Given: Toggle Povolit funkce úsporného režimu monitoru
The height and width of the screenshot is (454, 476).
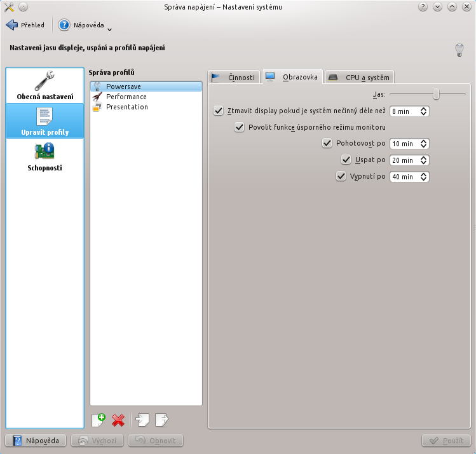Looking at the screenshot, I should [x=239, y=127].
